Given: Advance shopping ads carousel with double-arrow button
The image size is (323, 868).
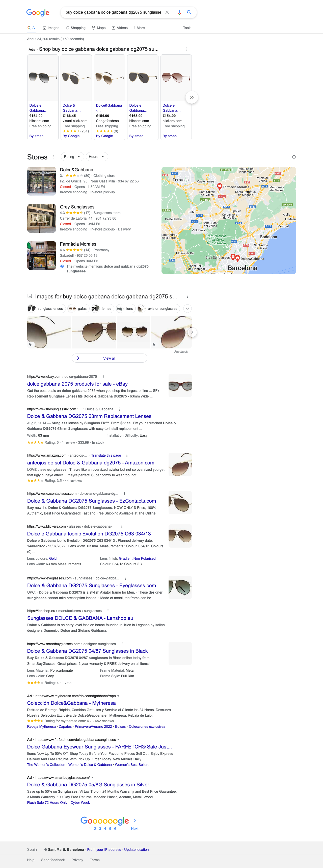Looking at the screenshot, I should point(192,97).
